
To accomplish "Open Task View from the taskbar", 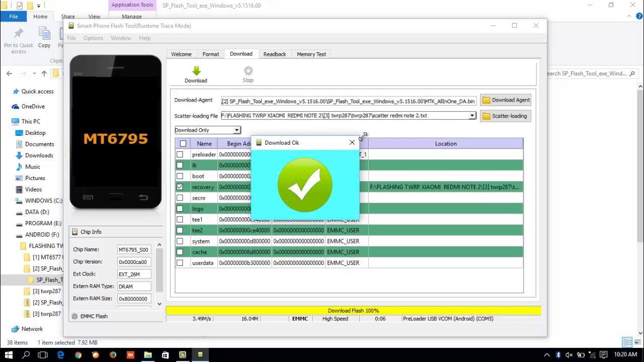I will click(x=43, y=355).
